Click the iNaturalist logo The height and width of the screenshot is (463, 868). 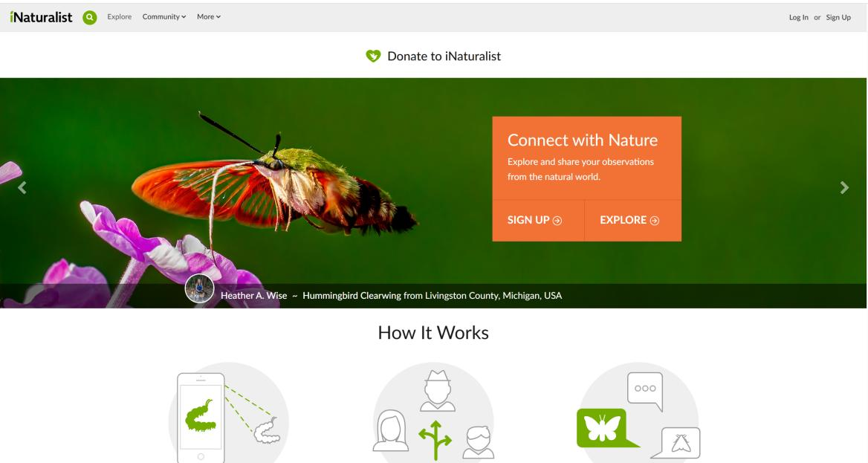[42, 17]
